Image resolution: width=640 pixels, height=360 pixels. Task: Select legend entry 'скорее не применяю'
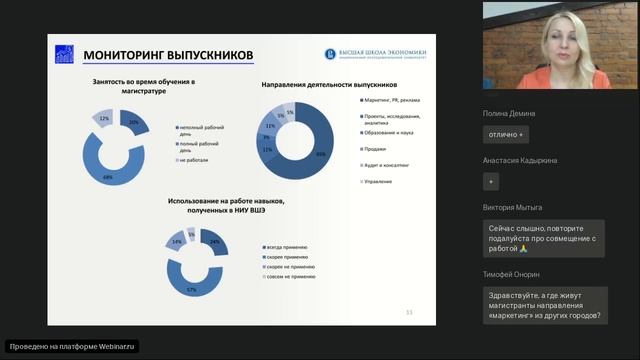(x=289, y=267)
